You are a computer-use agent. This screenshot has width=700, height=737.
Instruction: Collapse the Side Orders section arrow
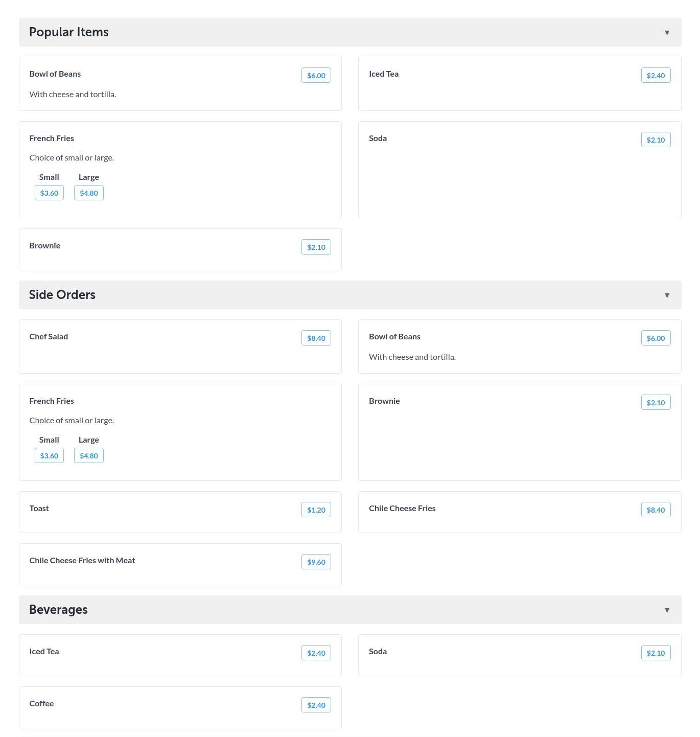(667, 295)
